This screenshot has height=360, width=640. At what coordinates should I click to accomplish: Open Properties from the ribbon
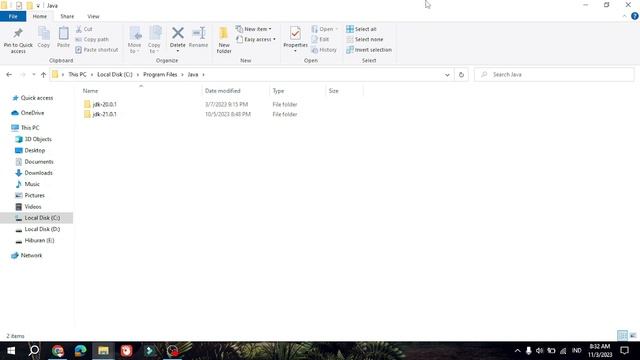295,39
